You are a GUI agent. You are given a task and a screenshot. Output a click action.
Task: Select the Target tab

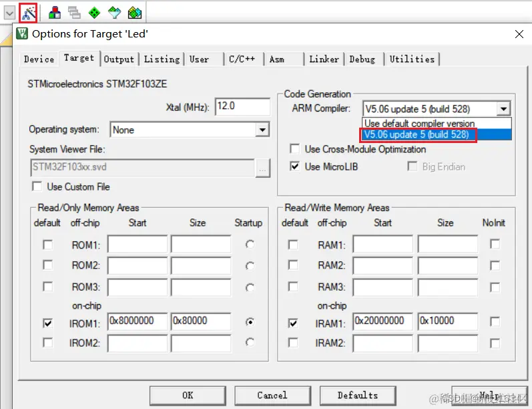click(79, 58)
